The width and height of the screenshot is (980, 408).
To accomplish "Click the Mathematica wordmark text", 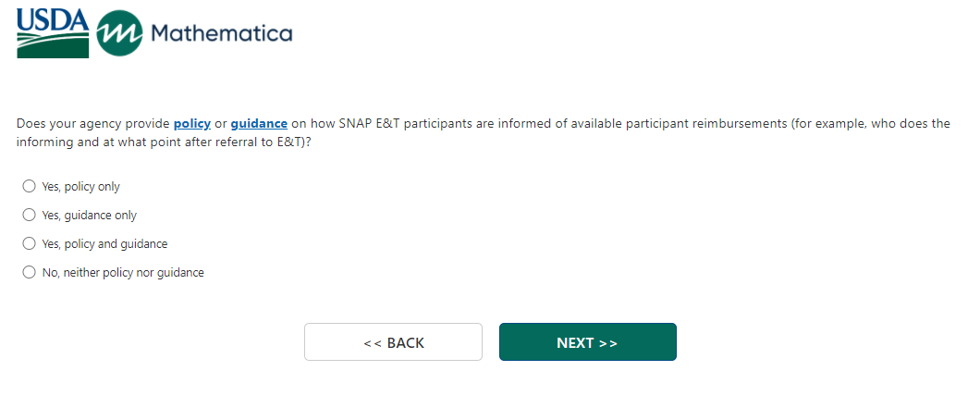I will coord(221,34).
